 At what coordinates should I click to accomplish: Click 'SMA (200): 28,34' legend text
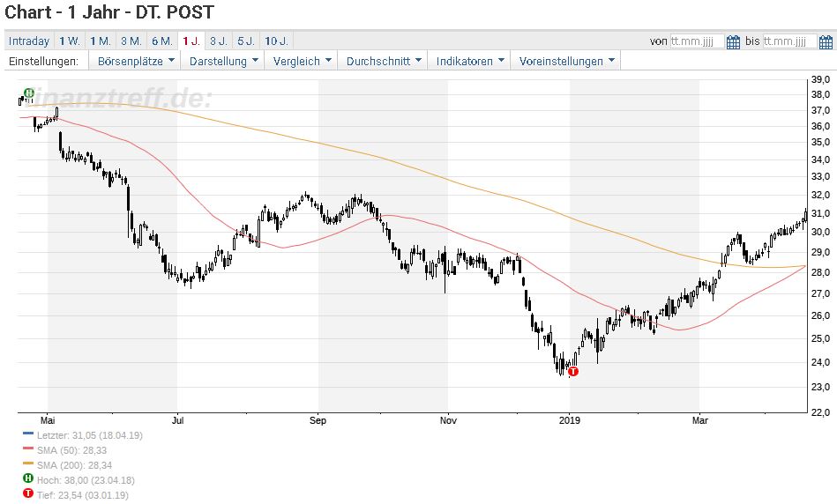(74, 465)
